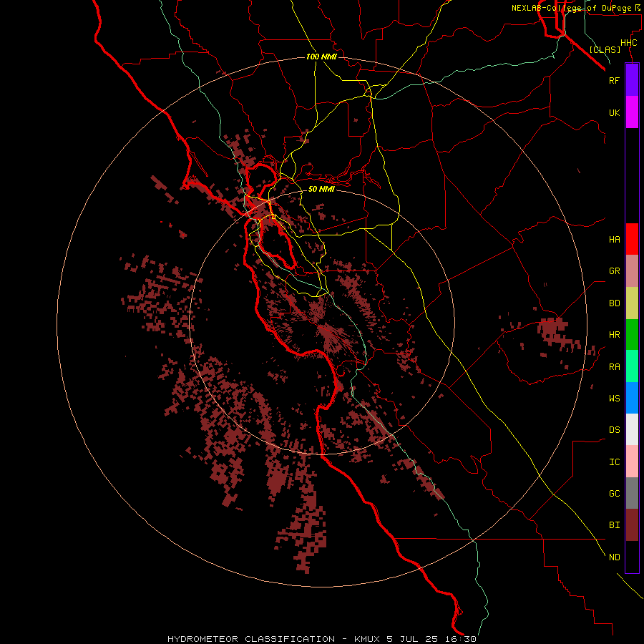644x644 pixels.
Task: Click the HA legend label
Action: (x=614, y=239)
